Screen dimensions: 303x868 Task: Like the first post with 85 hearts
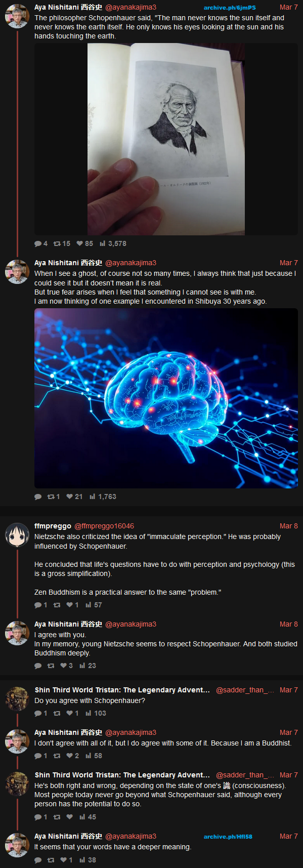(79, 243)
